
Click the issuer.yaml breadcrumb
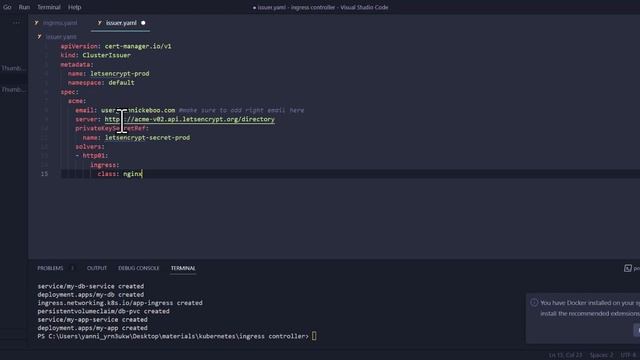61,37
